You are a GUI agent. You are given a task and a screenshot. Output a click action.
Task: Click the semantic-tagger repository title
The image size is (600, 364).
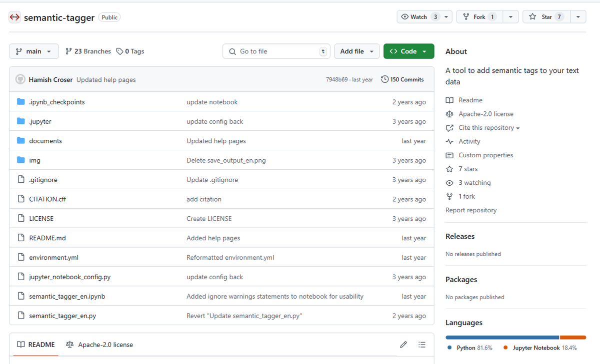(x=59, y=17)
